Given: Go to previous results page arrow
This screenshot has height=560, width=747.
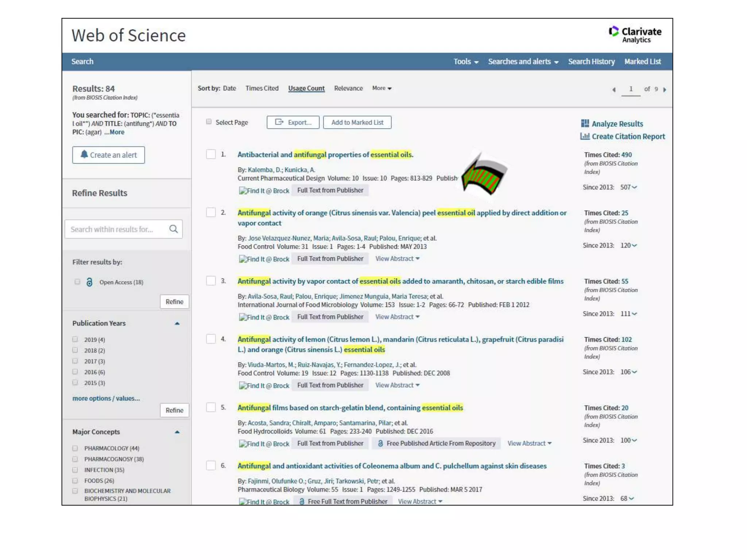Looking at the screenshot, I should (614, 89).
